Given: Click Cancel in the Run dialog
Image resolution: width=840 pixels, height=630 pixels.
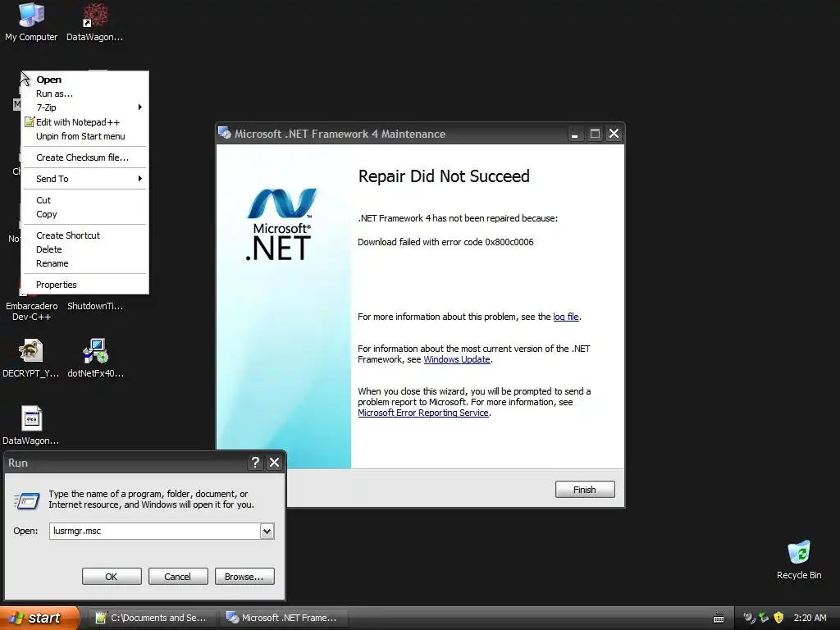Looking at the screenshot, I should (x=177, y=577).
